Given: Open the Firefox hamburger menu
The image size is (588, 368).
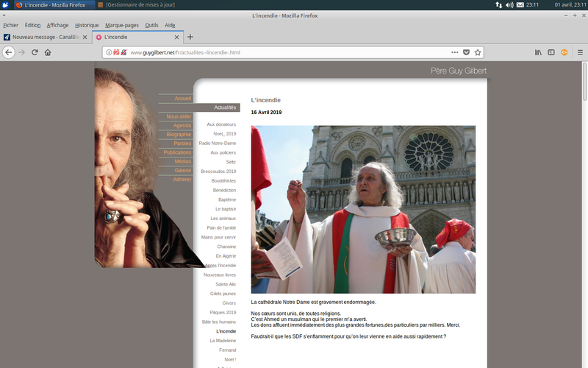Looking at the screenshot, I should pyautogui.click(x=580, y=52).
